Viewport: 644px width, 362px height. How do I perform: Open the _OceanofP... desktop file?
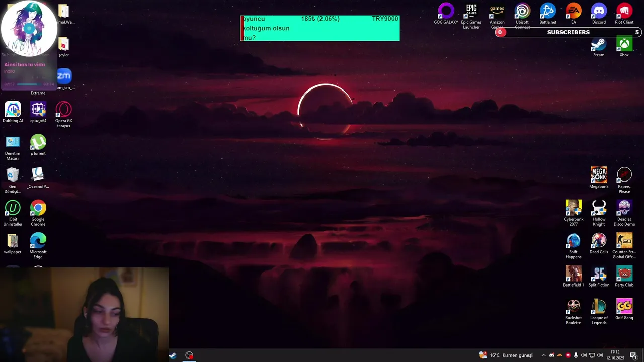[x=38, y=178]
